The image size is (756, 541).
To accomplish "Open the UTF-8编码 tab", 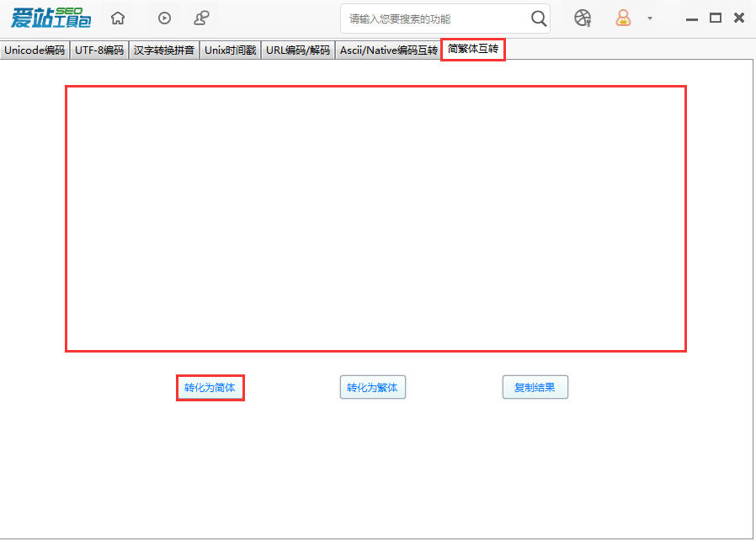I will pos(98,50).
